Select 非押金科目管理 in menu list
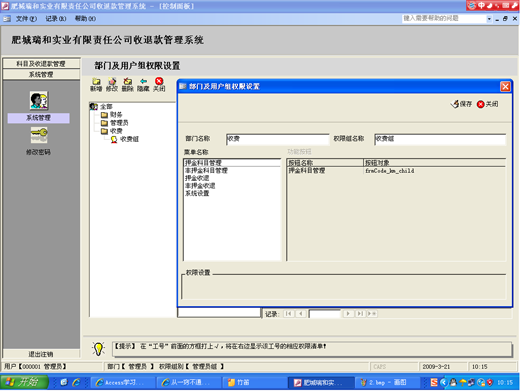Image resolution: width=520 pixels, height=391 pixels. (206, 171)
